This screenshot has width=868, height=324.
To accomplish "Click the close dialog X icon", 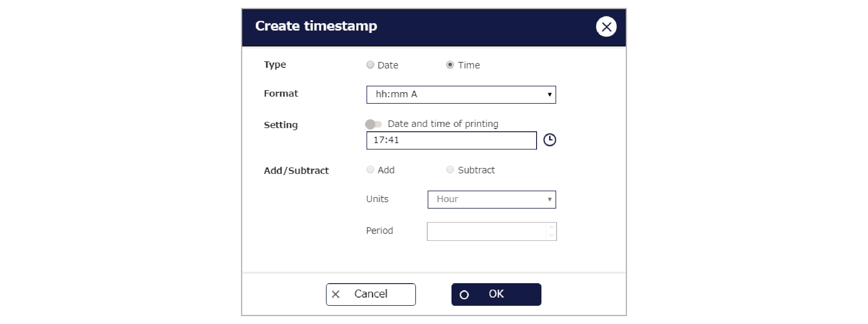I will 606,26.
